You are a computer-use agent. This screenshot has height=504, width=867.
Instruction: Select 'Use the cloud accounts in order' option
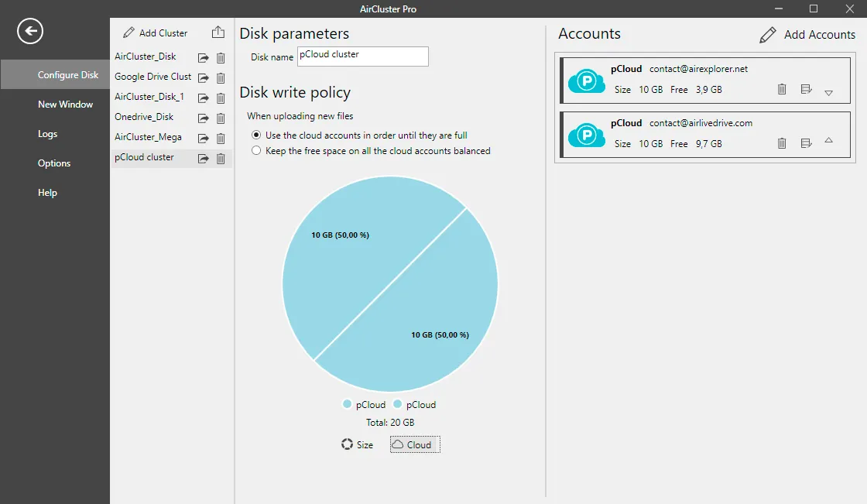coord(256,135)
